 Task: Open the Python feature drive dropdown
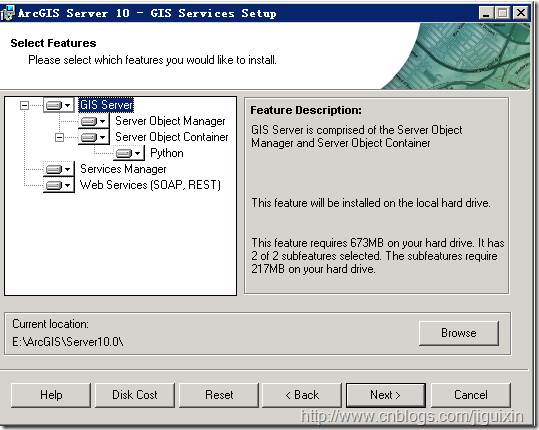point(129,153)
